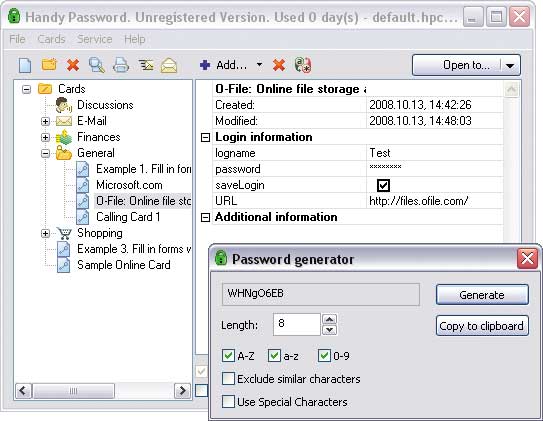The width and height of the screenshot is (543, 421).
Task: Open password generator icon in toolbar
Action: pos(303,65)
